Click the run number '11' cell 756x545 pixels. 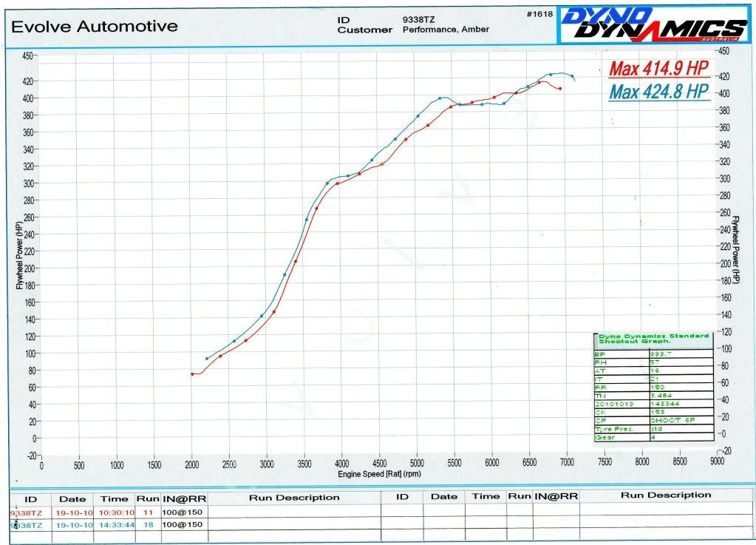148,512
